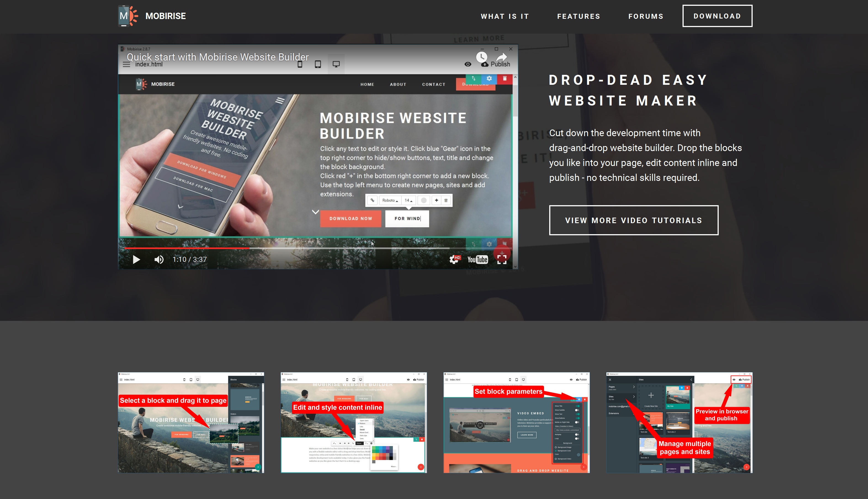Click play button in video player
Image resolution: width=868 pixels, height=499 pixels.
(x=135, y=259)
